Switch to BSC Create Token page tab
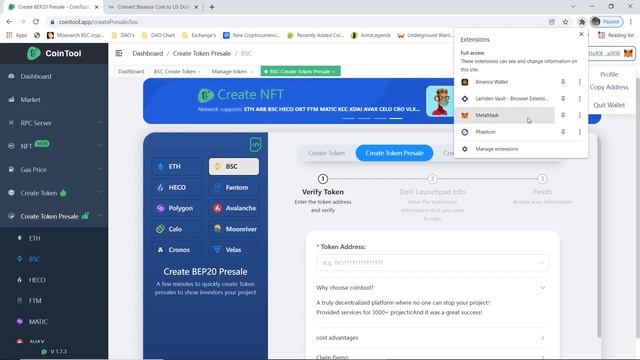The width and height of the screenshot is (640, 360). pyautogui.click(x=177, y=71)
